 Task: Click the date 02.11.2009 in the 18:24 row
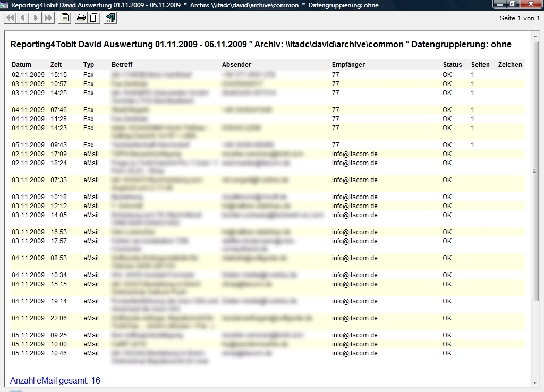pos(28,163)
